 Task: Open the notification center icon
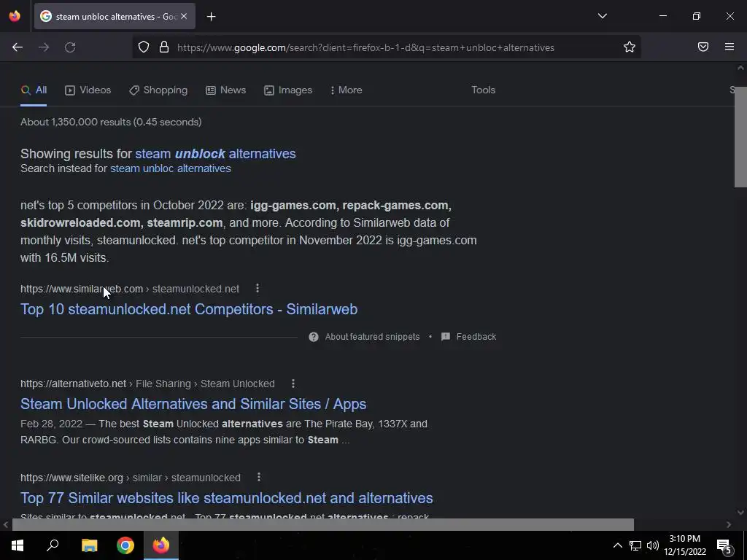[x=724, y=546]
